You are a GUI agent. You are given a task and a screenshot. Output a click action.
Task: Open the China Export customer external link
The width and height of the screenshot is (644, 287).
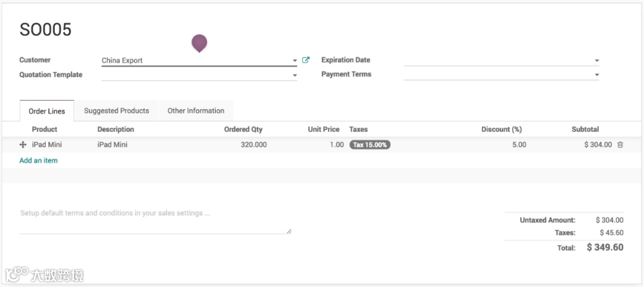click(306, 60)
